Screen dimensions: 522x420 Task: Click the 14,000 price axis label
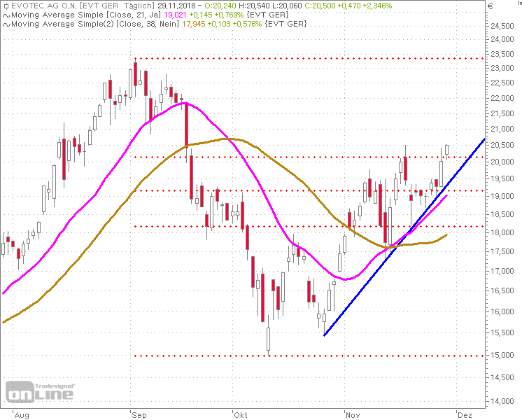(x=502, y=401)
